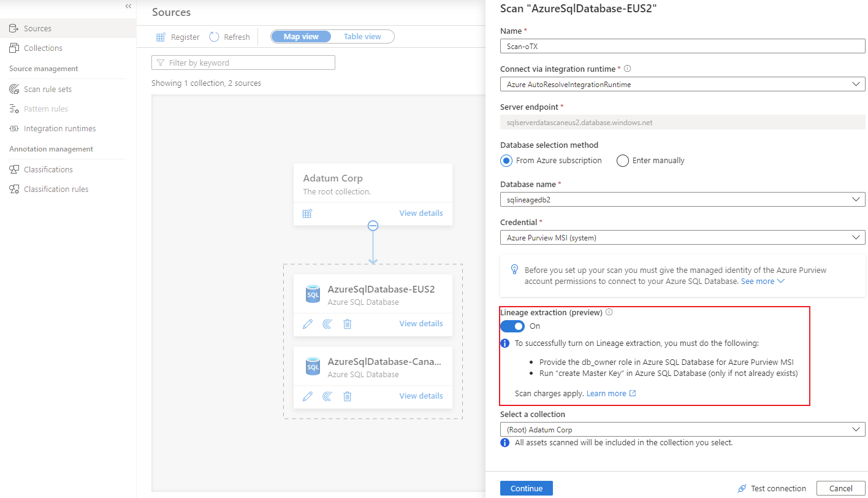Click the Continue button
This screenshot has height=498, width=868.
pyautogui.click(x=526, y=488)
